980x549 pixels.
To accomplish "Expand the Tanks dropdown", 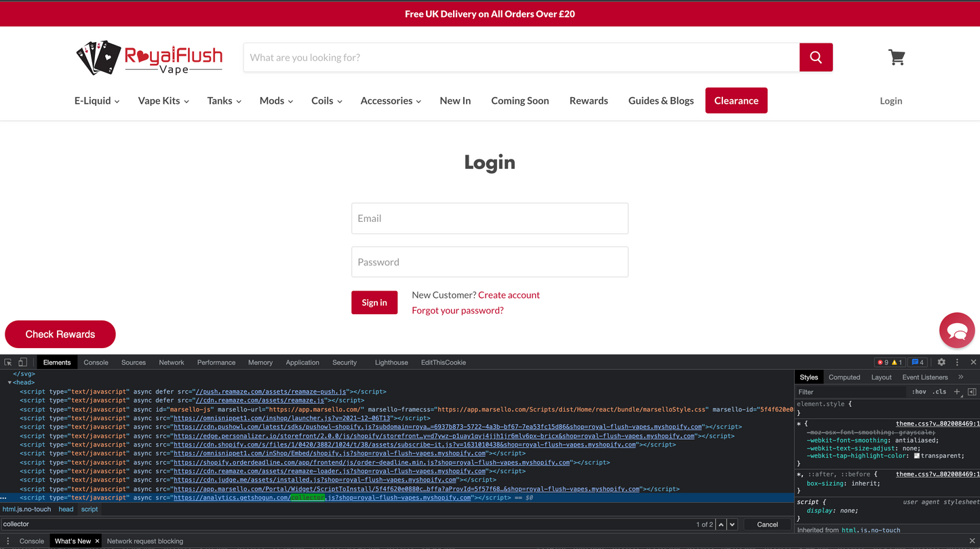I will tap(224, 100).
